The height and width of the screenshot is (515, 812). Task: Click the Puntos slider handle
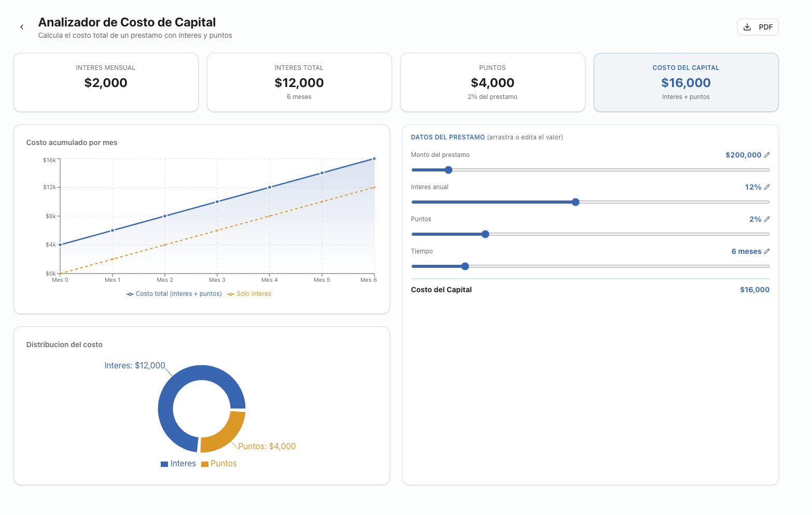[485, 234]
